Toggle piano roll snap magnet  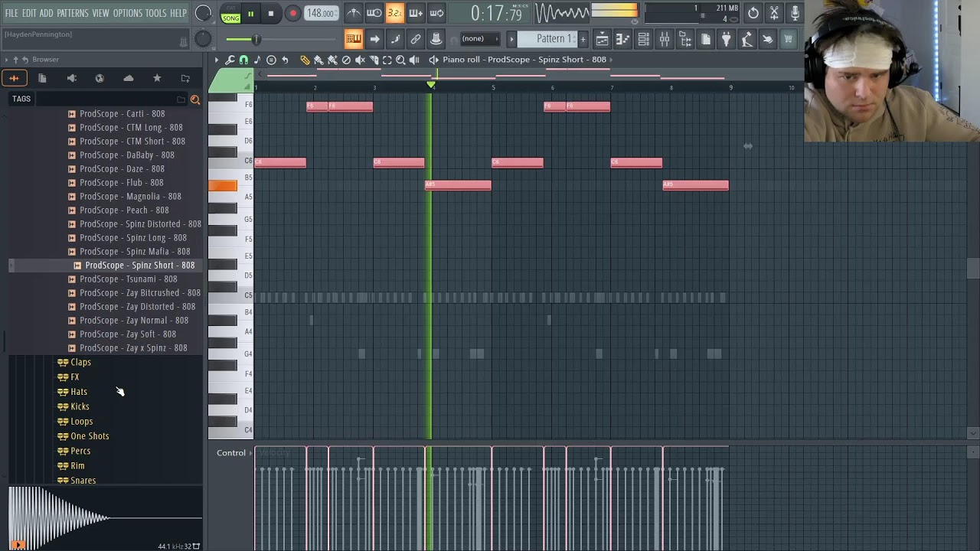(243, 60)
